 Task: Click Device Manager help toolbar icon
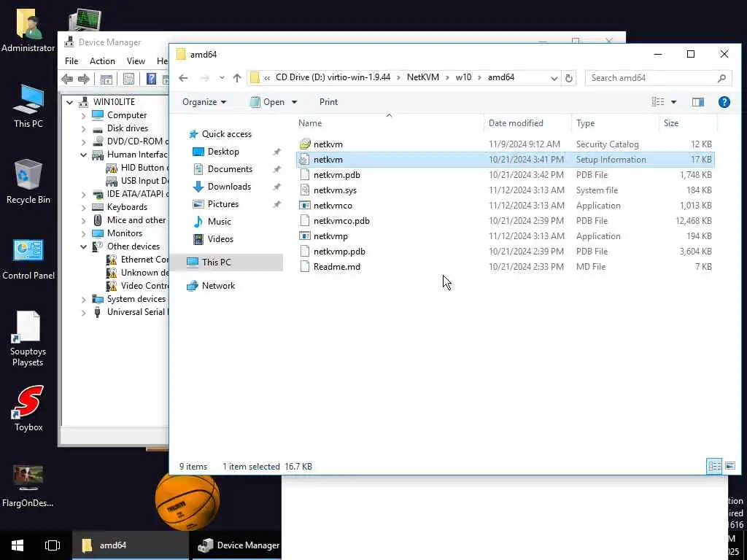tap(151, 79)
